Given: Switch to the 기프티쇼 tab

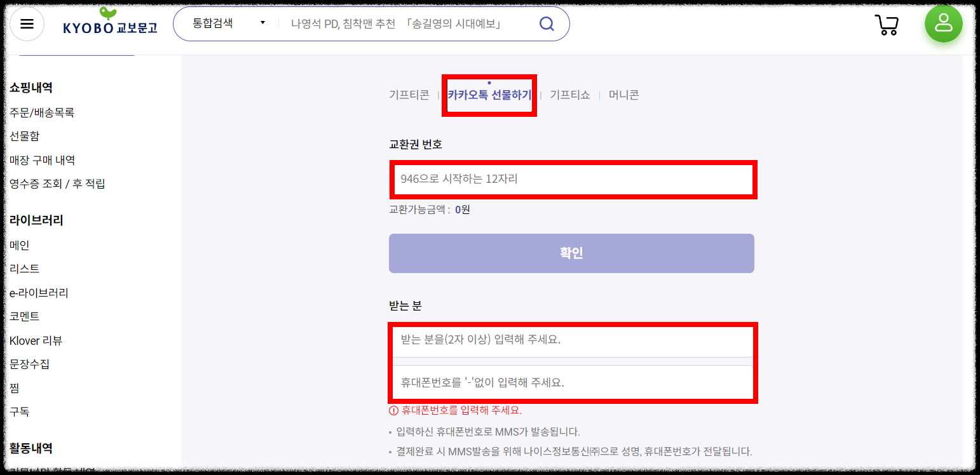Looking at the screenshot, I should (570, 95).
